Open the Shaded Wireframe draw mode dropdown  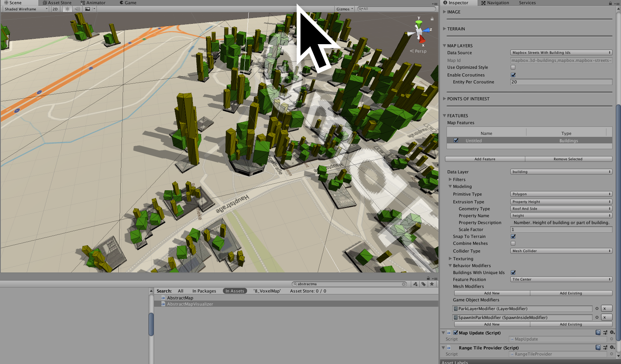pyautogui.click(x=24, y=9)
